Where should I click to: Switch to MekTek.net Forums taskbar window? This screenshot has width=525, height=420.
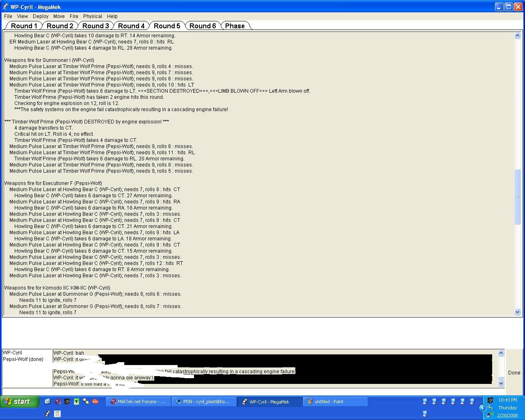139,402
